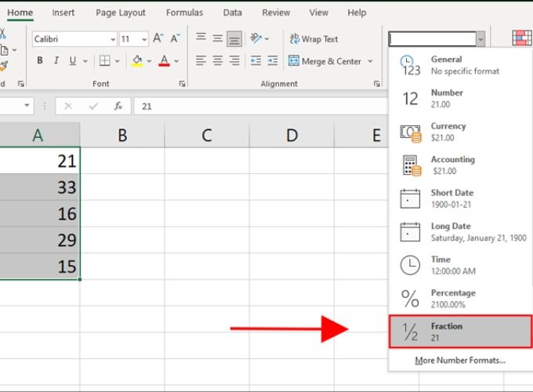Screen dimensions: 533x392
Task: Choose Time format 12:00:00 AM
Action: click(461, 265)
